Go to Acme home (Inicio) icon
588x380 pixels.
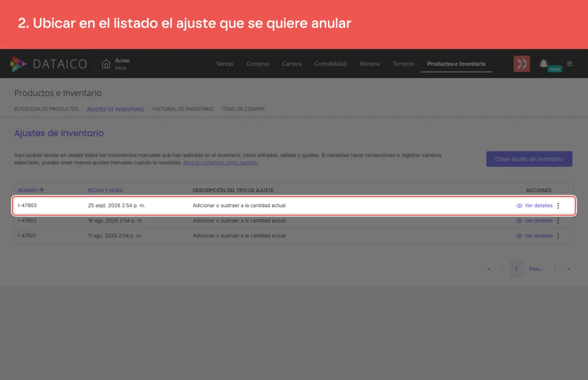[106, 64]
